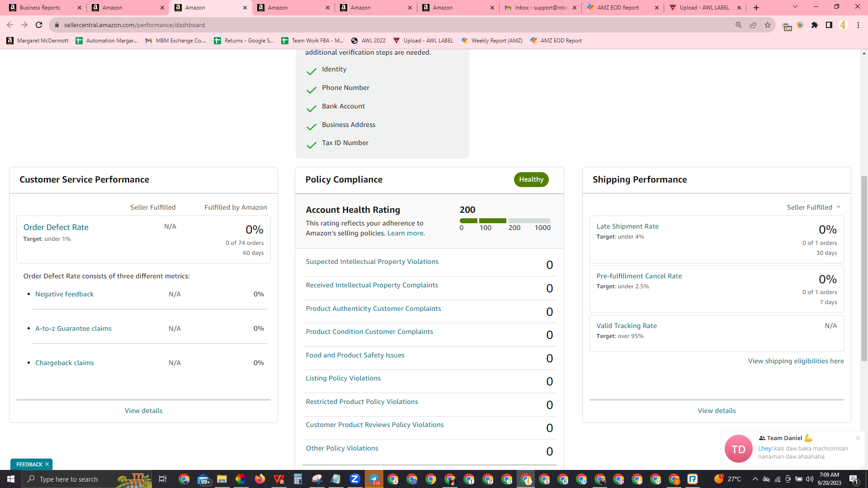Open the Valid Tracking Rate link
The width and height of the screenshot is (868, 488).
pyautogui.click(x=627, y=326)
